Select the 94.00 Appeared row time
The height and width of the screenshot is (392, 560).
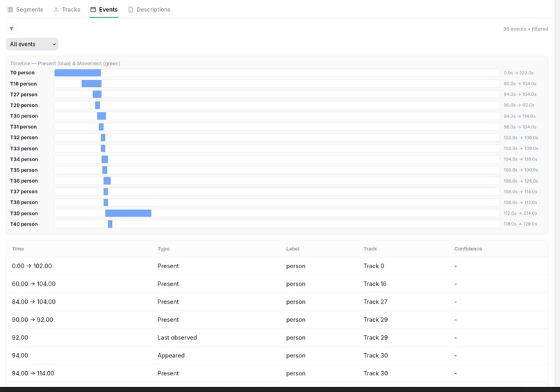pyautogui.click(x=20, y=356)
